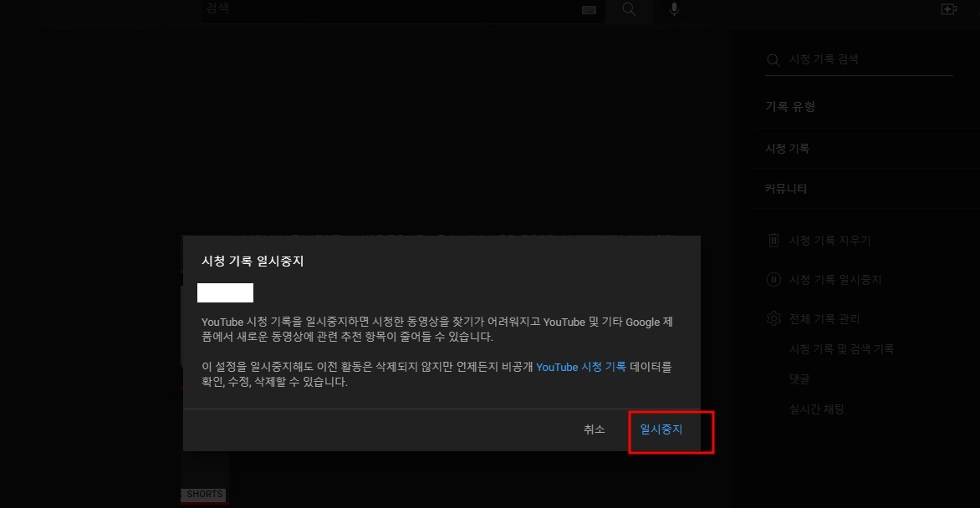Click the pause icon beside 시청 기록 일시중지
Screen dimensions: 980x508
click(x=772, y=279)
